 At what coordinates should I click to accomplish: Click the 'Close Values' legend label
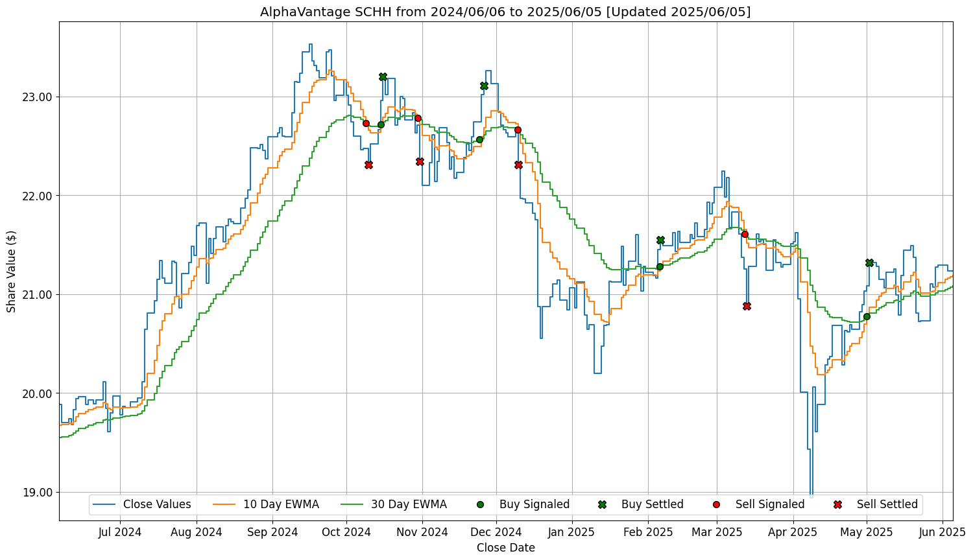pyautogui.click(x=157, y=504)
